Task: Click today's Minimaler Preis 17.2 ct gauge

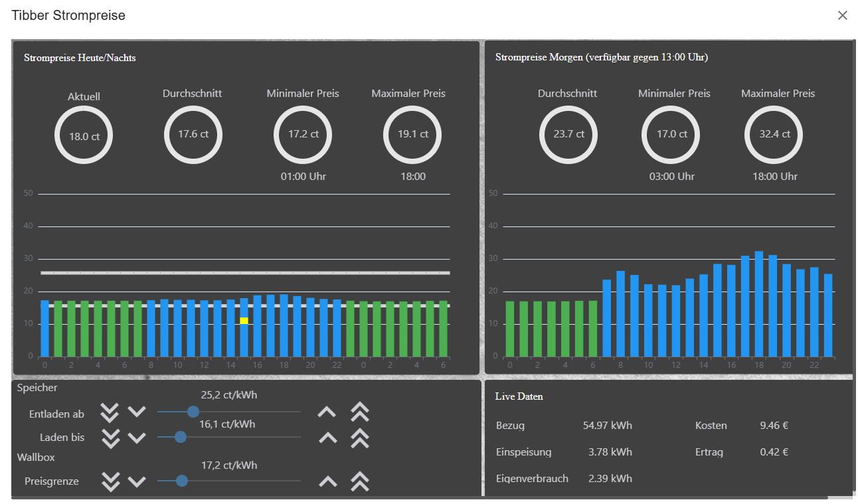Action: pos(303,134)
